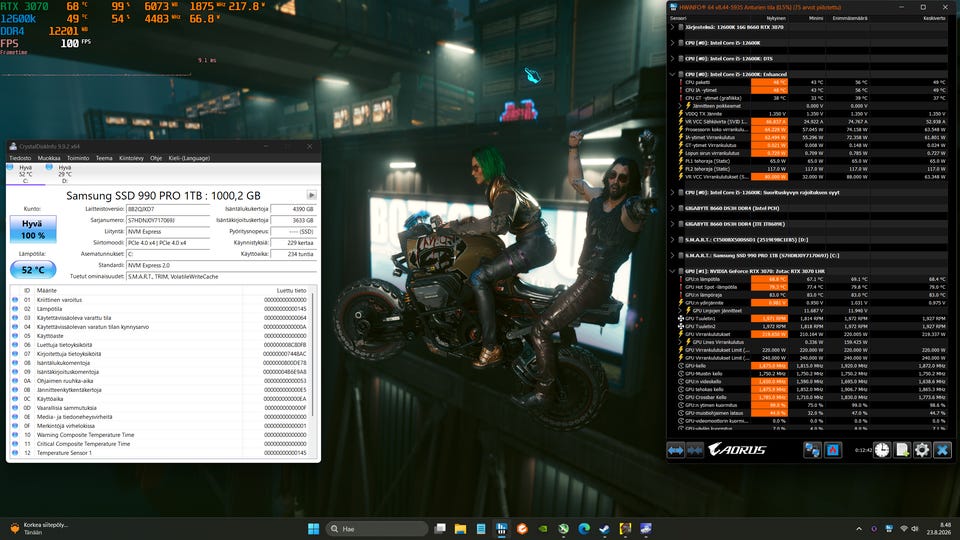960x540 pixels.
Task: Click the taskbar search box Hae
Action: coord(376,528)
